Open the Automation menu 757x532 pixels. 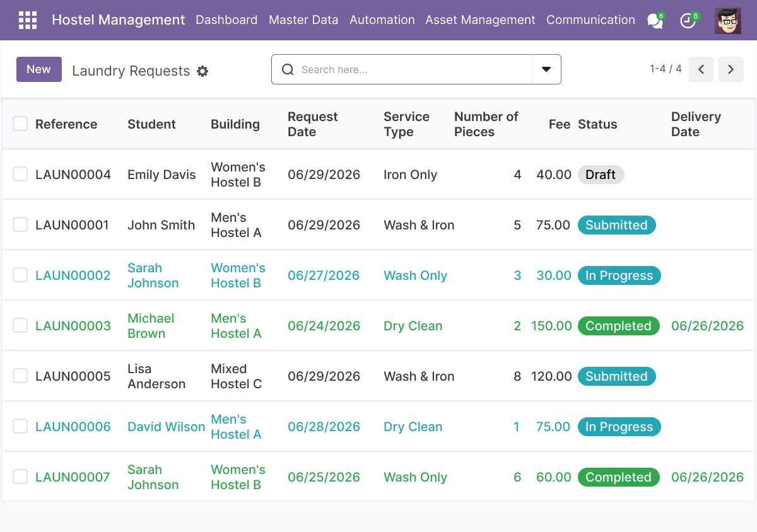pyautogui.click(x=382, y=20)
